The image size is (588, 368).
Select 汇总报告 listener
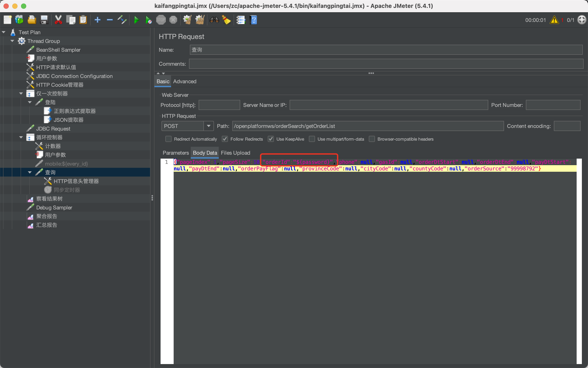click(47, 225)
